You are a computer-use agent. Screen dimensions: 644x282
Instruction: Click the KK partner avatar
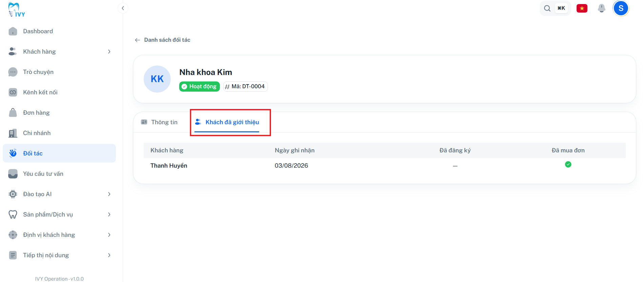coord(157,79)
